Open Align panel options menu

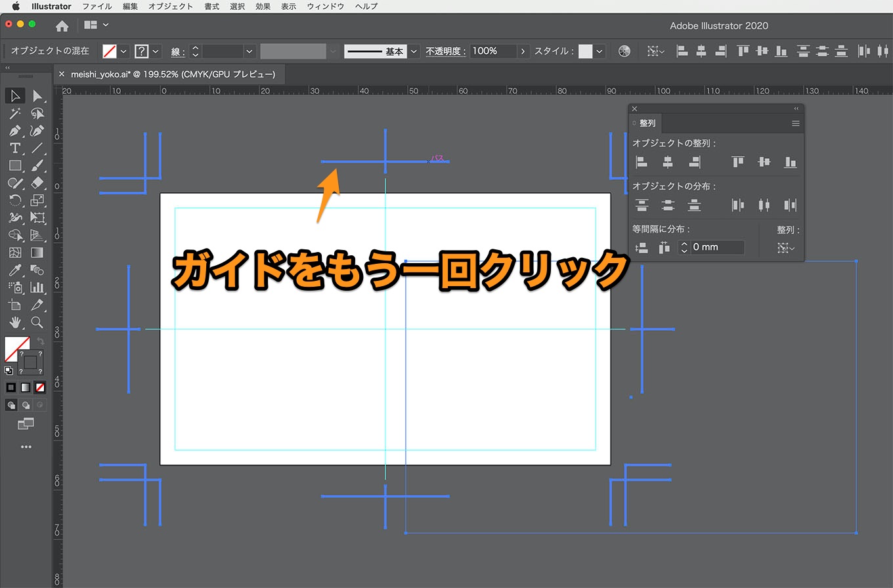pos(795,123)
